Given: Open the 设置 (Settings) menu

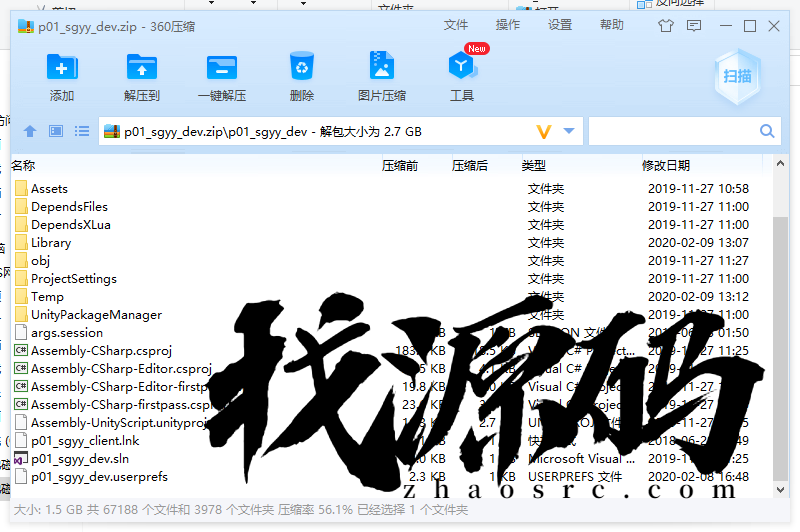Looking at the screenshot, I should tap(560, 25).
